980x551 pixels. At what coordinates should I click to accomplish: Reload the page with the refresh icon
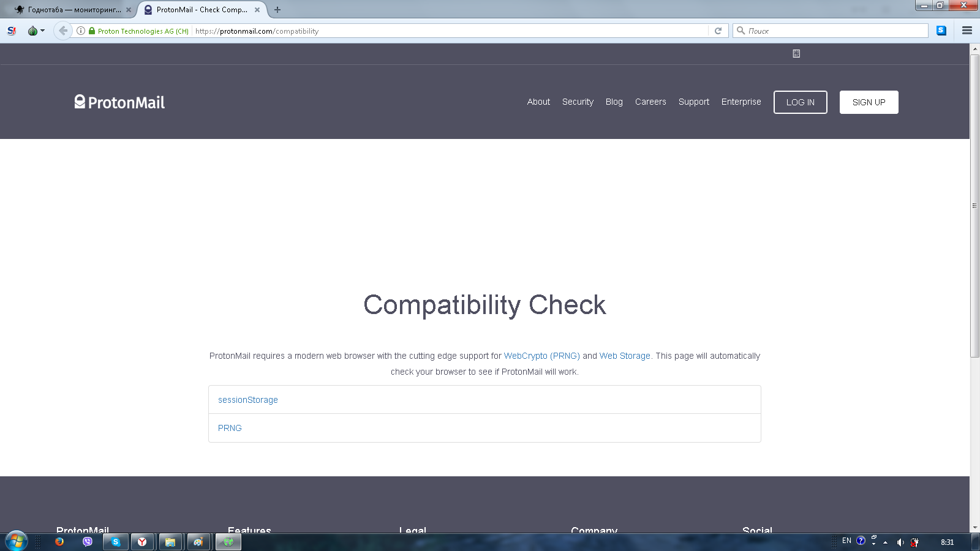[718, 31]
